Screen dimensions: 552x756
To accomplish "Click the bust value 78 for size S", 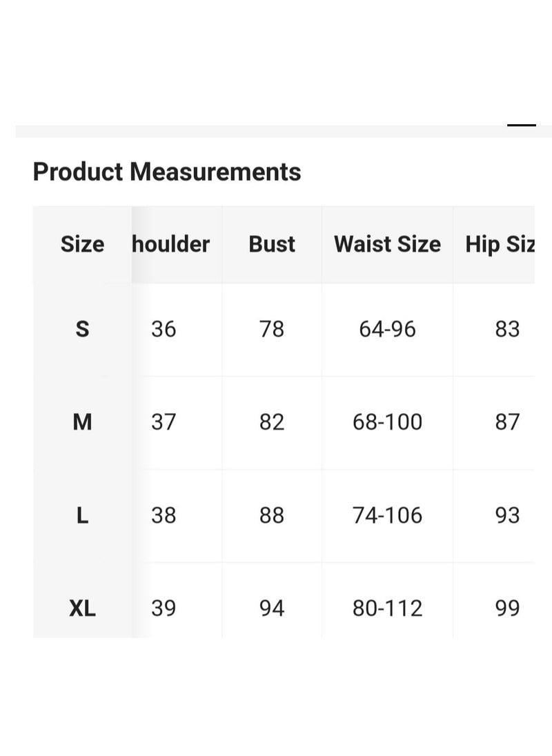I will click(272, 329).
